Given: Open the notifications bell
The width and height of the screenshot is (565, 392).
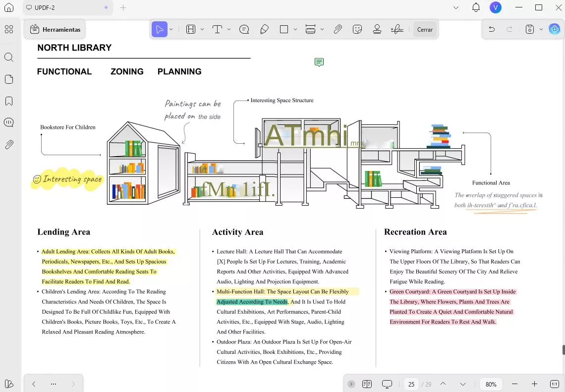Looking at the screenshot, I should [476, 7].
